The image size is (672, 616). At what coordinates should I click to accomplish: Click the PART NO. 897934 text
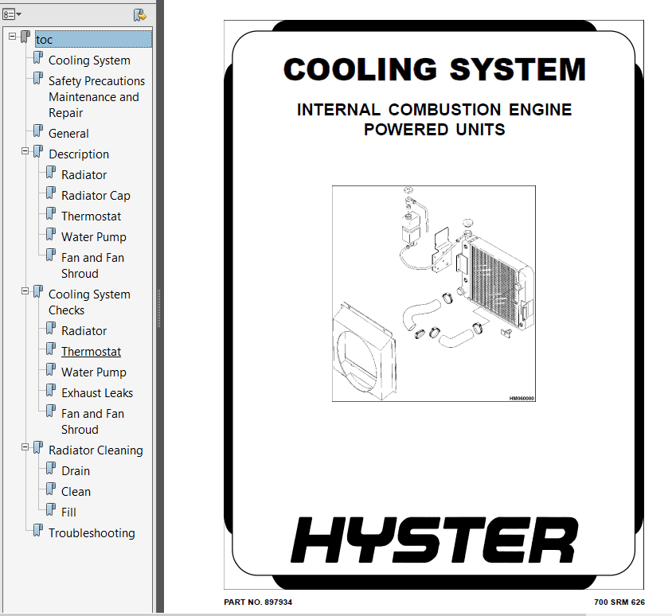(x=258, y=602)
